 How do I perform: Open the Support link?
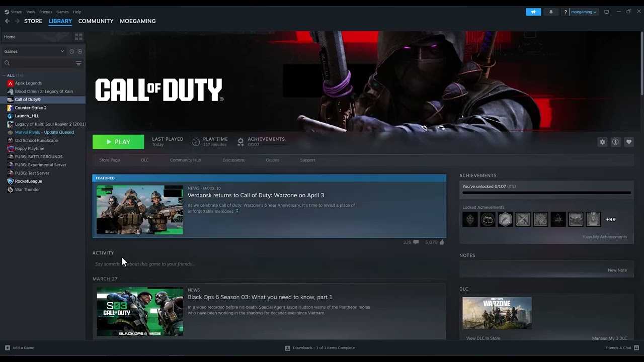[307, 160]
